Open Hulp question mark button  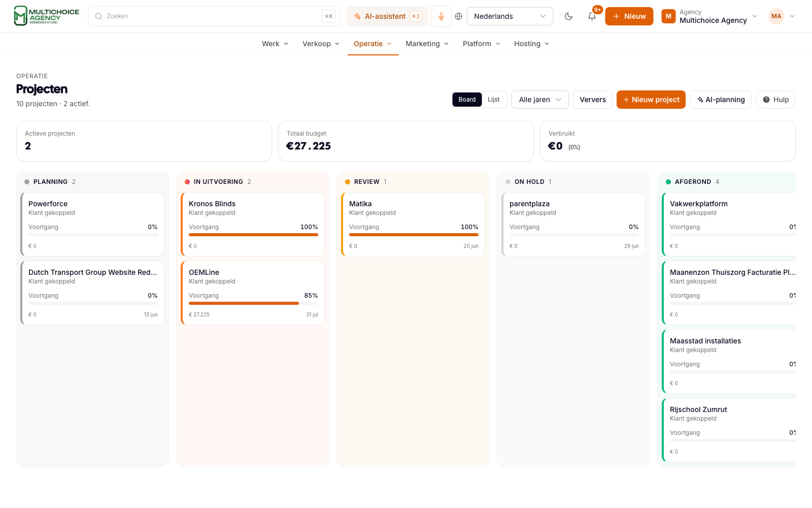775,100
